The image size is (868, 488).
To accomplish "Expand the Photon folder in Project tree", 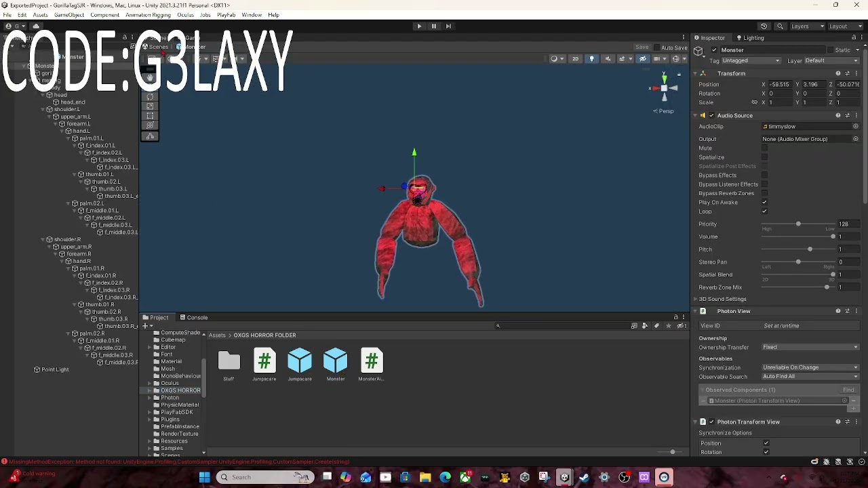I will pos(149,398).
